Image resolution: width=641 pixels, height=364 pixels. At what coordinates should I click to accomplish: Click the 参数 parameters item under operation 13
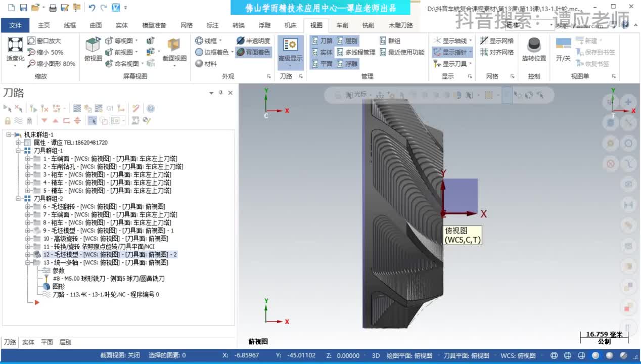tap(59, 270)
